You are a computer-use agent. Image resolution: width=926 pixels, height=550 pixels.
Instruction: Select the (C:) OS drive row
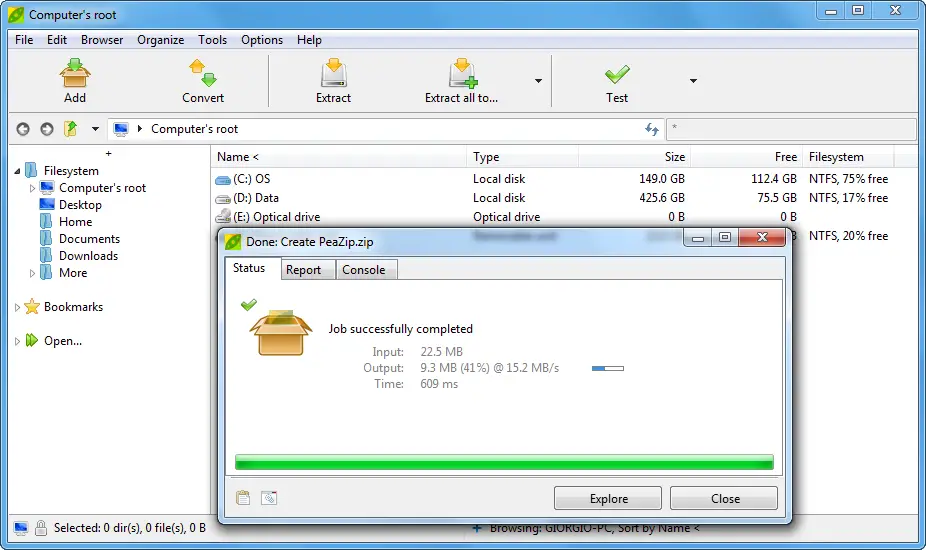pos(552,179)
